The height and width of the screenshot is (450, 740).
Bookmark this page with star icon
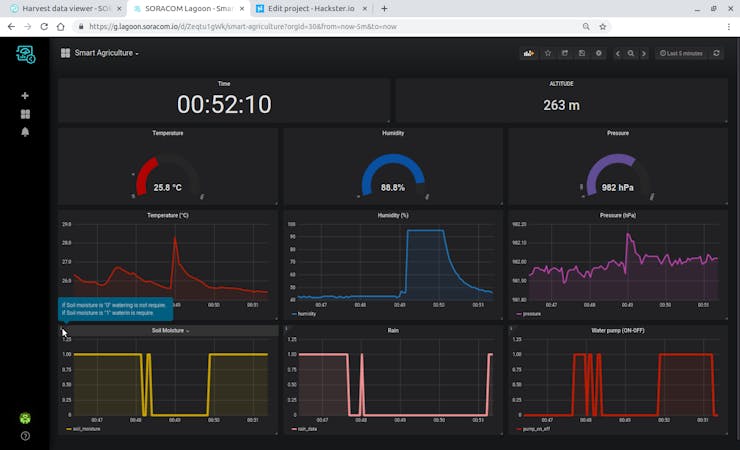point(603,26)
